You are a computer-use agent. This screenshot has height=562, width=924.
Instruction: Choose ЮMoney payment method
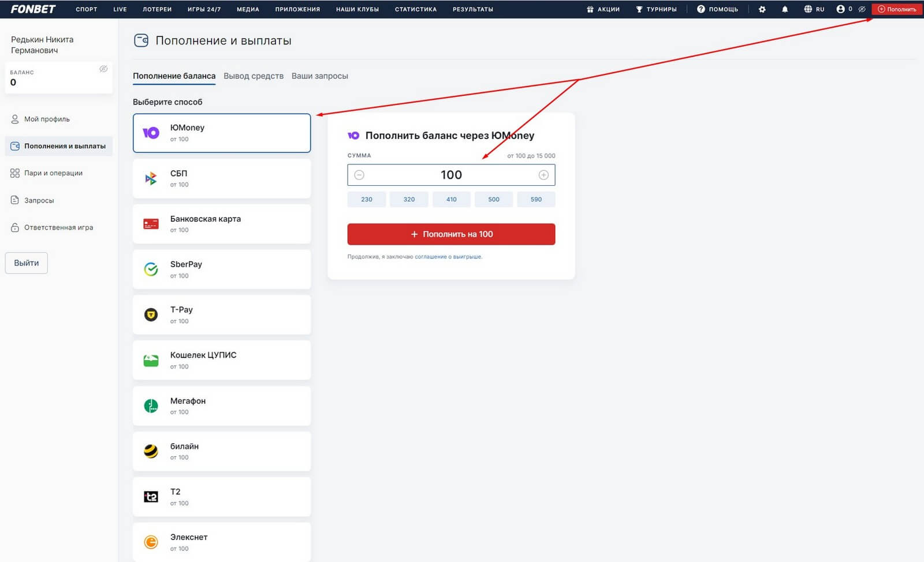click(x=222, y=133)
